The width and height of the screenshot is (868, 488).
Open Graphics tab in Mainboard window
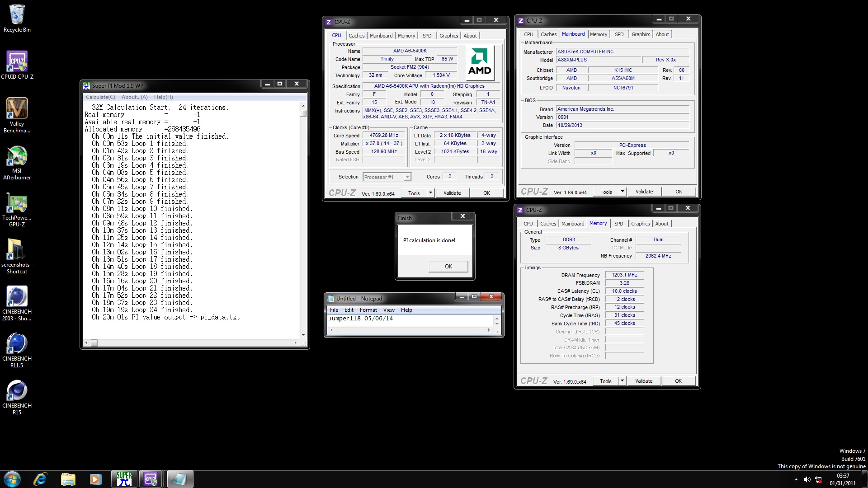tap(641, 34)
